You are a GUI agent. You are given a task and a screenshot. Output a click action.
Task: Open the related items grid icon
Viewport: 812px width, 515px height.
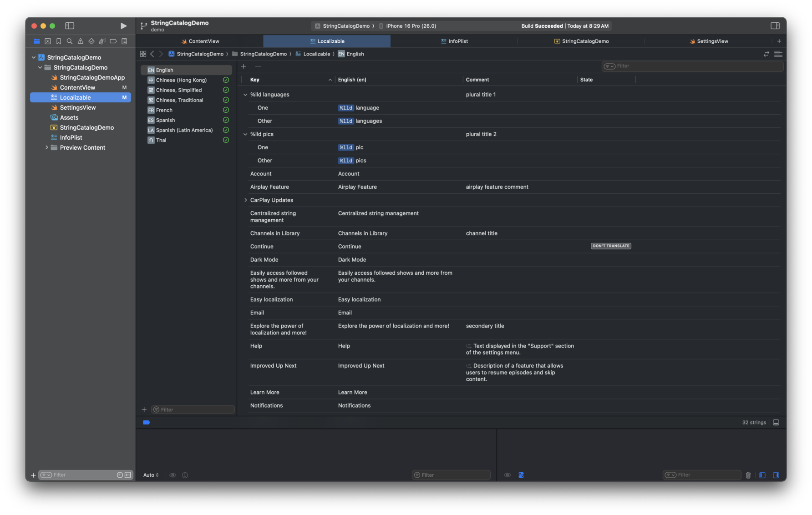[143, 54]
